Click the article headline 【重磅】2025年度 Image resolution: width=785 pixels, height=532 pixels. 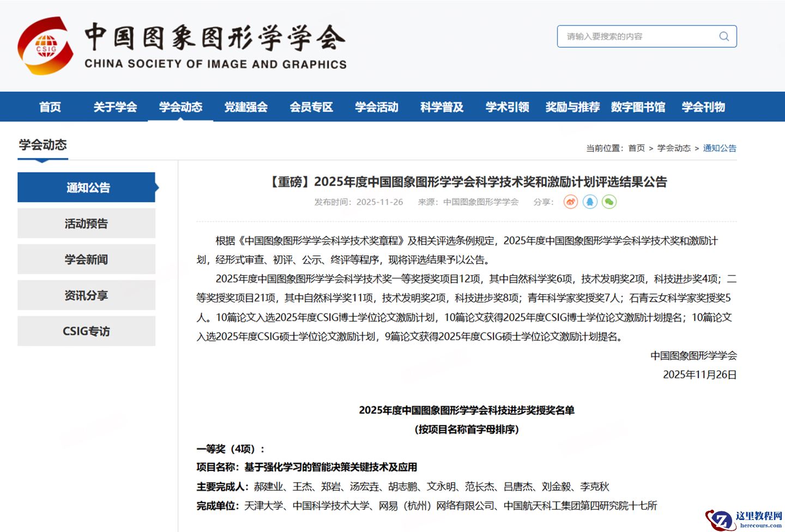[467, 182]
